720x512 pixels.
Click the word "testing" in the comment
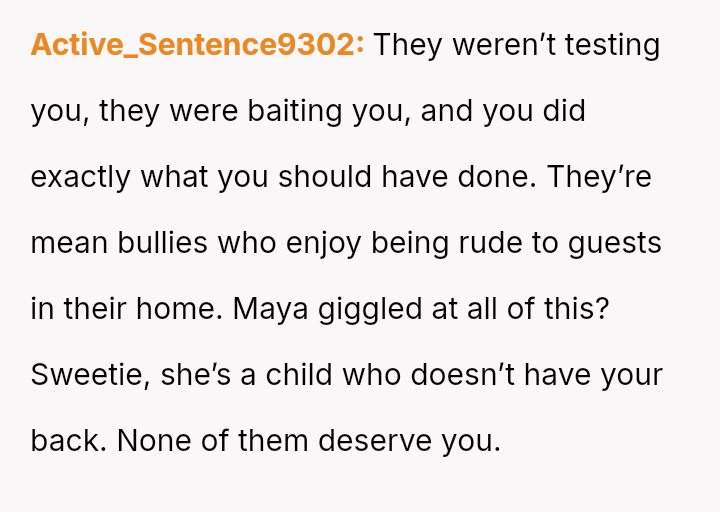pos(612,45)
